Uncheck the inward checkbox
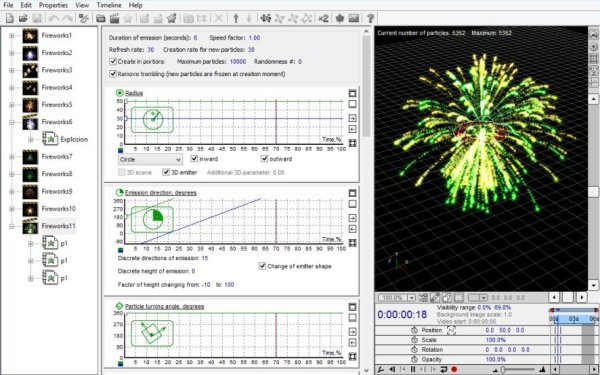Viewport: 600px width, 375px height. click(194, 159)
